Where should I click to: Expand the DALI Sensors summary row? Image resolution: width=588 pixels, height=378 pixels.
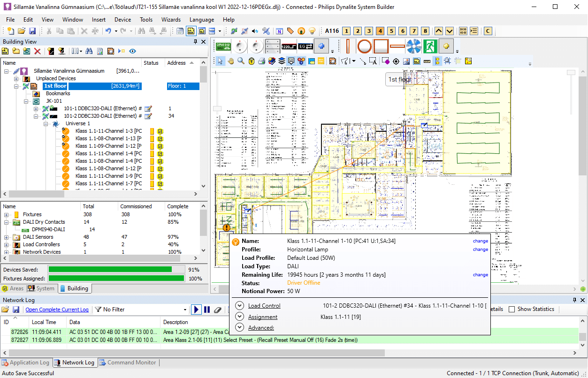pyautogui.click(x=7, y=237)
